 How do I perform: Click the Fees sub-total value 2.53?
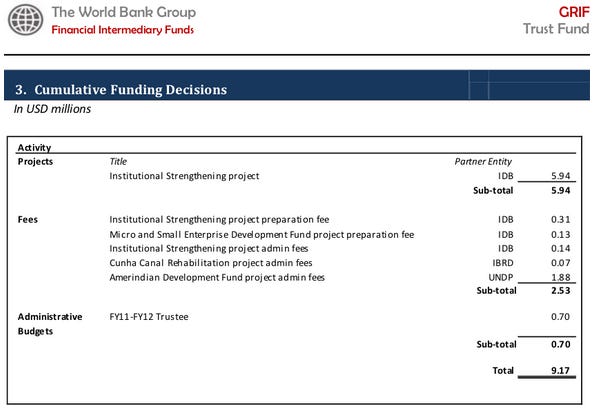(x=560, y=291)
